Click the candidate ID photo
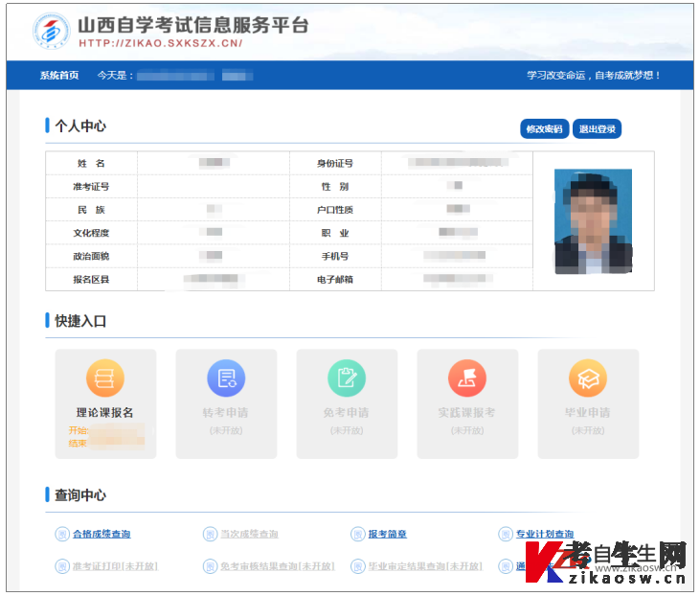 pos(594,221)
